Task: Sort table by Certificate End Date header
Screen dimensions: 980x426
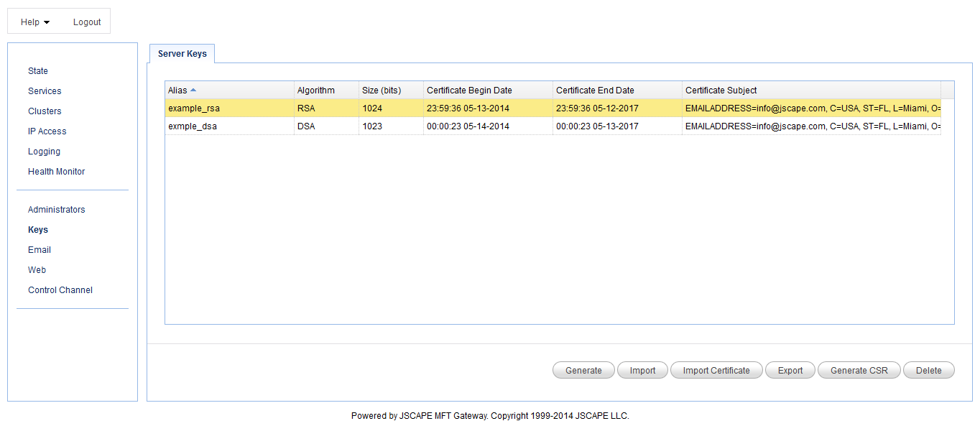Action: coord(595,91)
